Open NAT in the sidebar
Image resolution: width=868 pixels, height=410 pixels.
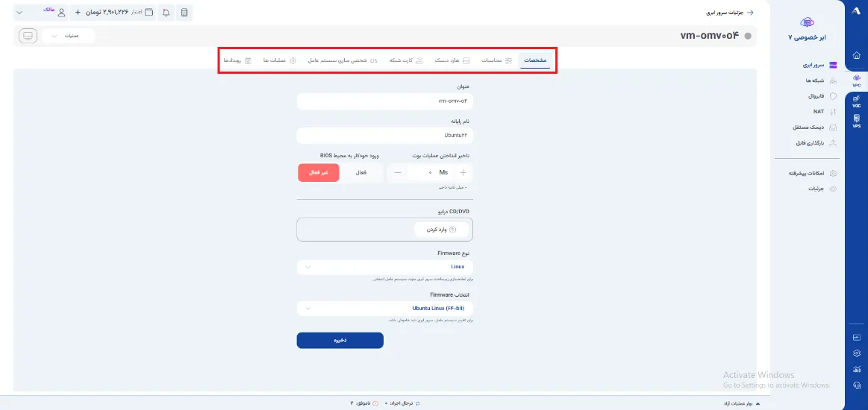(825, 112)
